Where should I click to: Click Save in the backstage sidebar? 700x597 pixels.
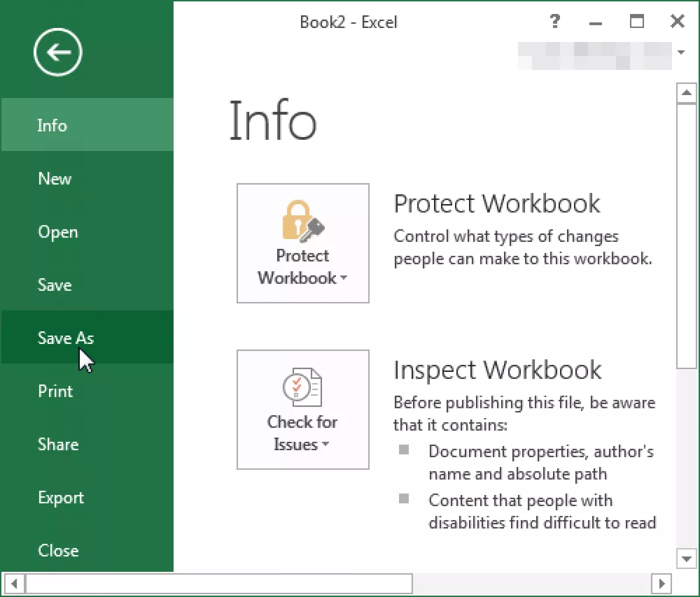tap(87, 285)
